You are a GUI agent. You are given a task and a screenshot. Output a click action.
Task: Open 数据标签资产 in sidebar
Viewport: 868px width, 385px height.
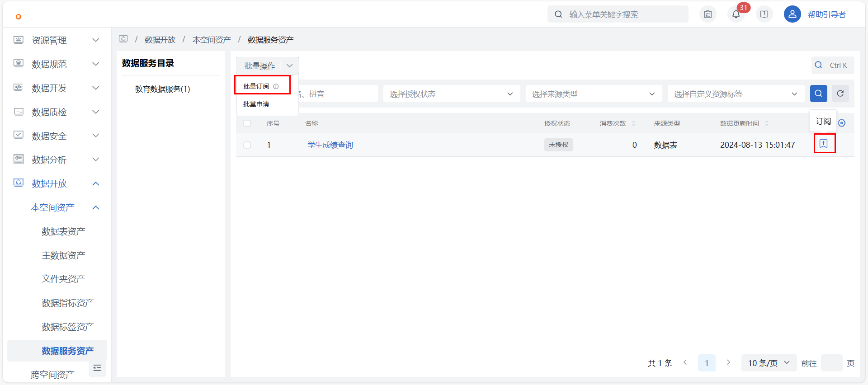(x=68, y=327)
